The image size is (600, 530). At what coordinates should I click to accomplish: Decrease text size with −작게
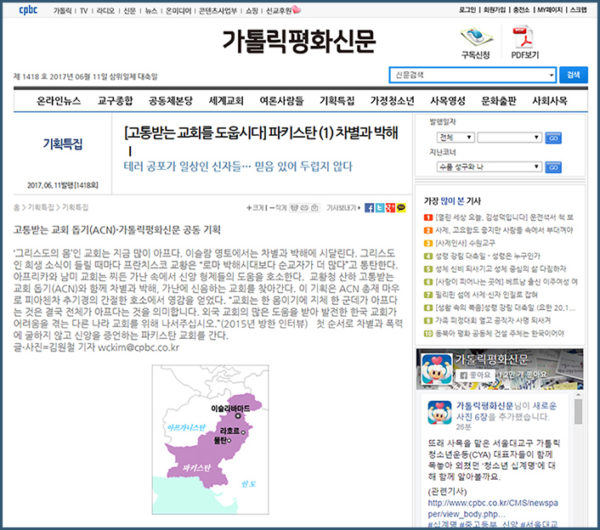click(278, 208)
